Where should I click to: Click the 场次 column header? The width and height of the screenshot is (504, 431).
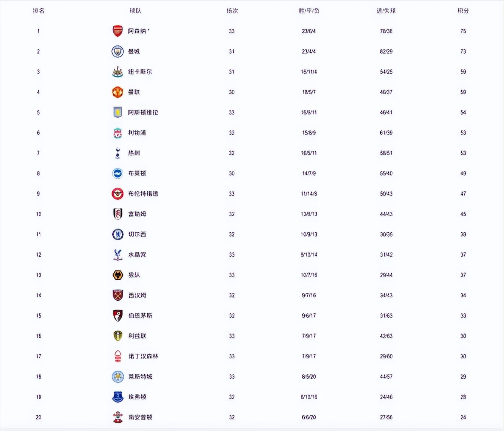pos(232,11)
